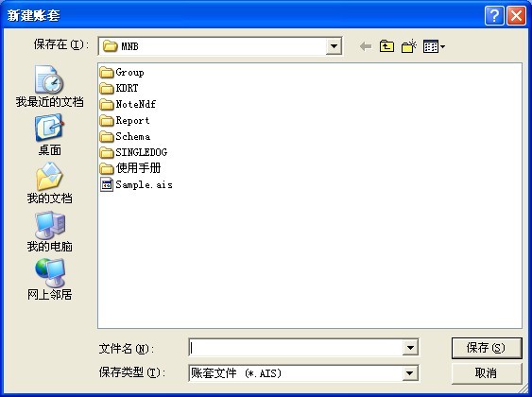The image size is (532, 397).
Task: Select 我的电脑 in places bar
Action: tap(49, 232)
